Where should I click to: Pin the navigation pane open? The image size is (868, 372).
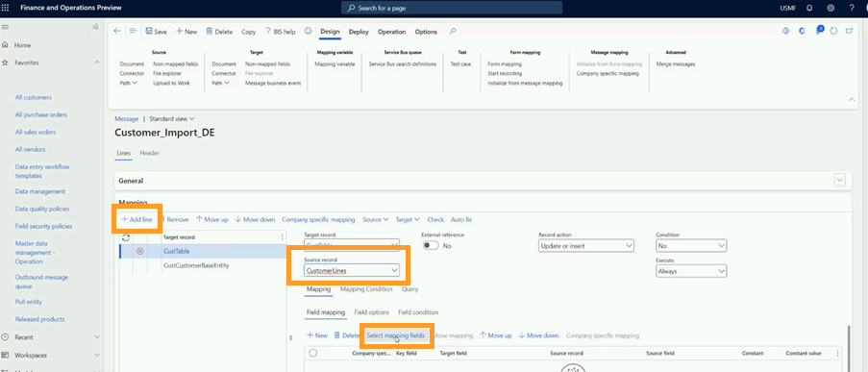95,27
